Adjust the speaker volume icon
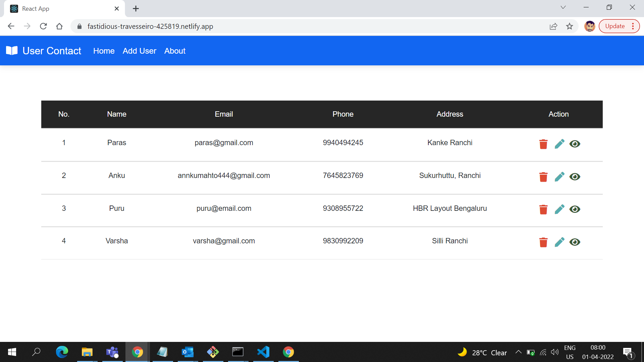The height and width of the screenshot is (362, 644). click(x=555, y=352)
